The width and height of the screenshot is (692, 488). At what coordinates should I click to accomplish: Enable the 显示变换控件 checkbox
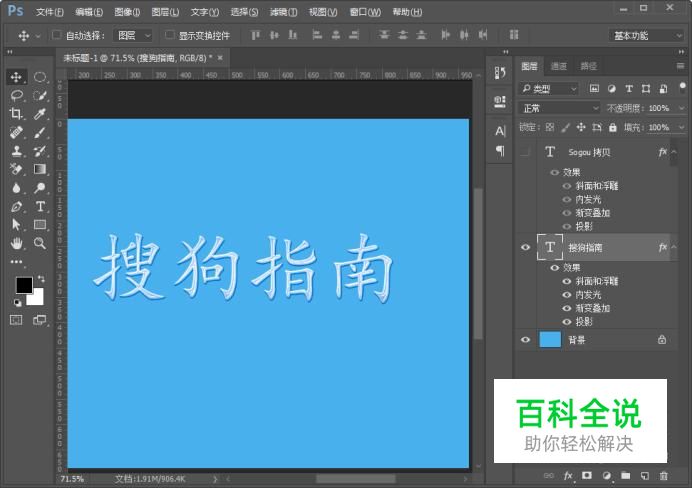tap(169, 35)
